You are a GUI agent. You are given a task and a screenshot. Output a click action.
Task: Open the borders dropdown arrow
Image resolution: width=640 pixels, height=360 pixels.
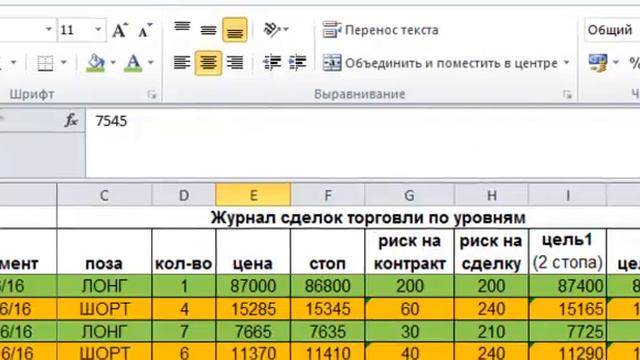click(64, 63)
